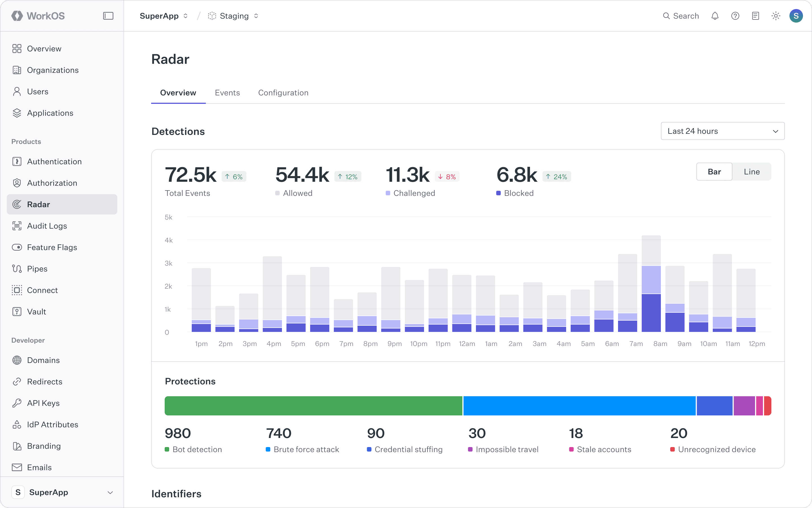Go to the API Keys page

tap(62, 403)
